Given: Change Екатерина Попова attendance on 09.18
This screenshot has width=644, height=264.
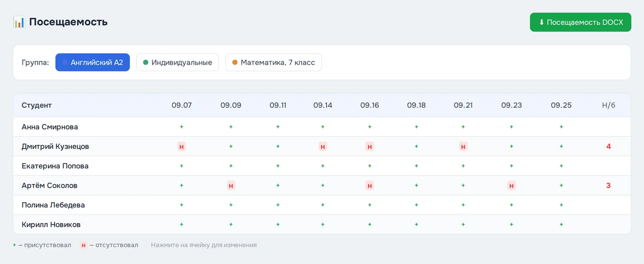Looking at the screenshot, I should (x=416, y=166).
